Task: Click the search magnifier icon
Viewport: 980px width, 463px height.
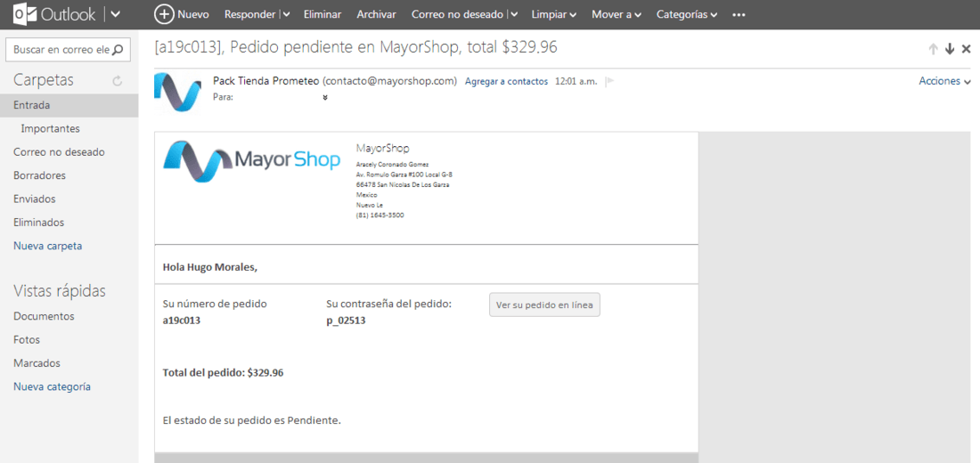Action: 118,50
